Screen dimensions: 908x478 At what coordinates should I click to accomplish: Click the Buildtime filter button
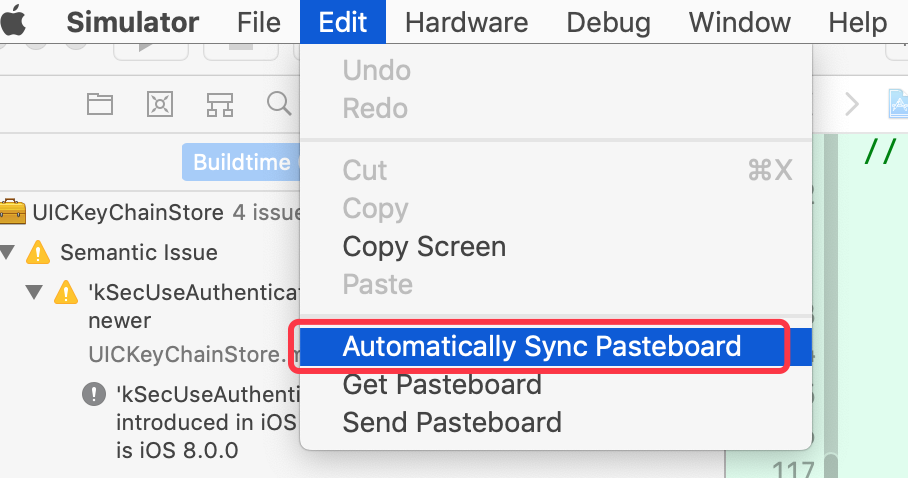tap(240, 162)
